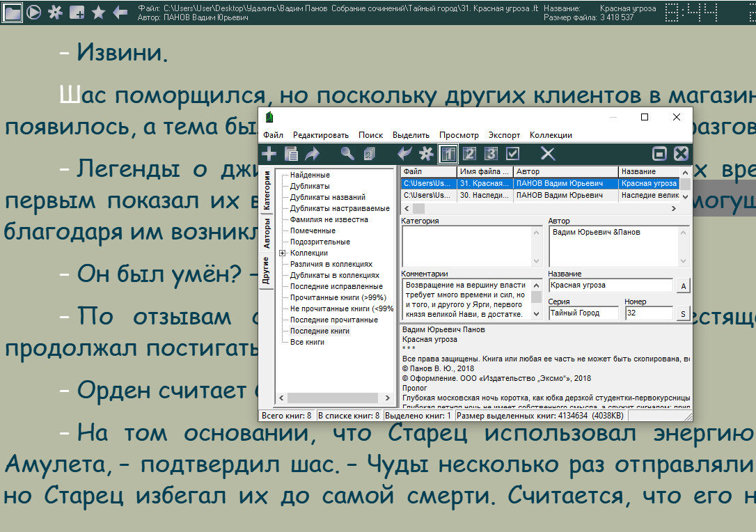
Task: Sort by the Название column header
Action: coord(649,172)
